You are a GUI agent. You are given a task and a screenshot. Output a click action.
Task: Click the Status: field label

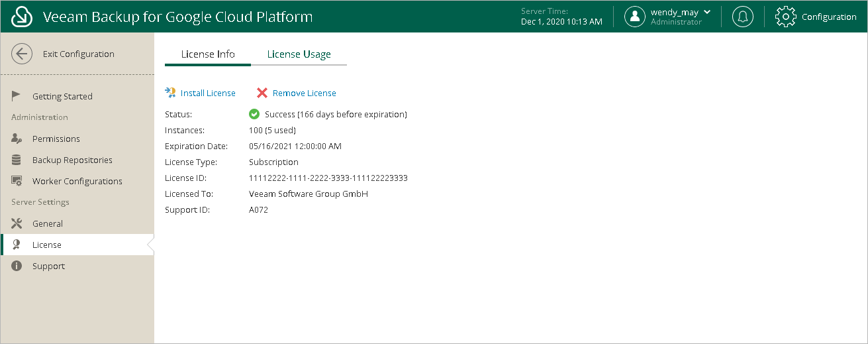(178, 114)
